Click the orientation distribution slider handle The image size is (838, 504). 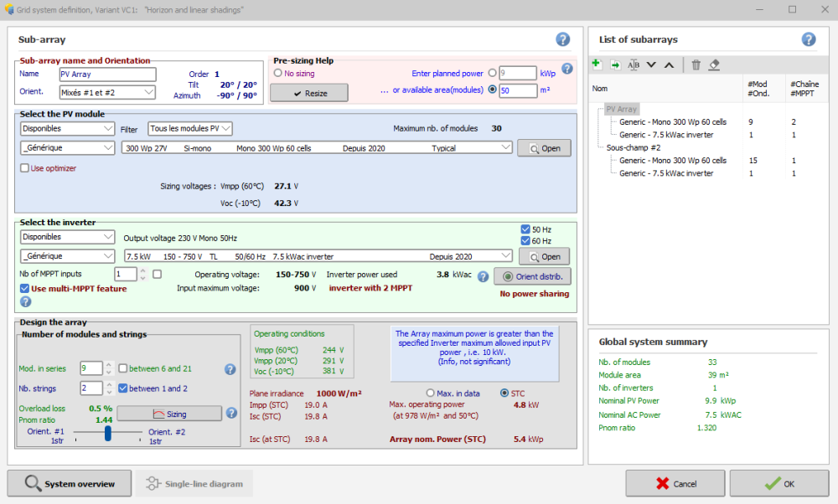107,433
